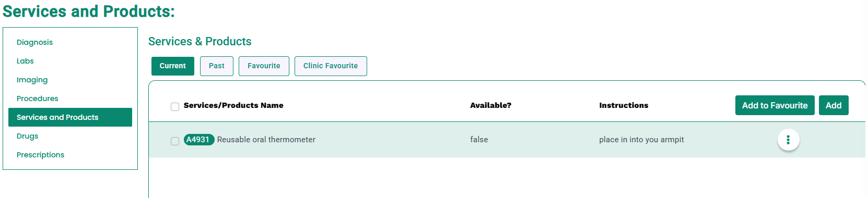
Task: Open the Imaging section
Action: [x=32, y=80]
